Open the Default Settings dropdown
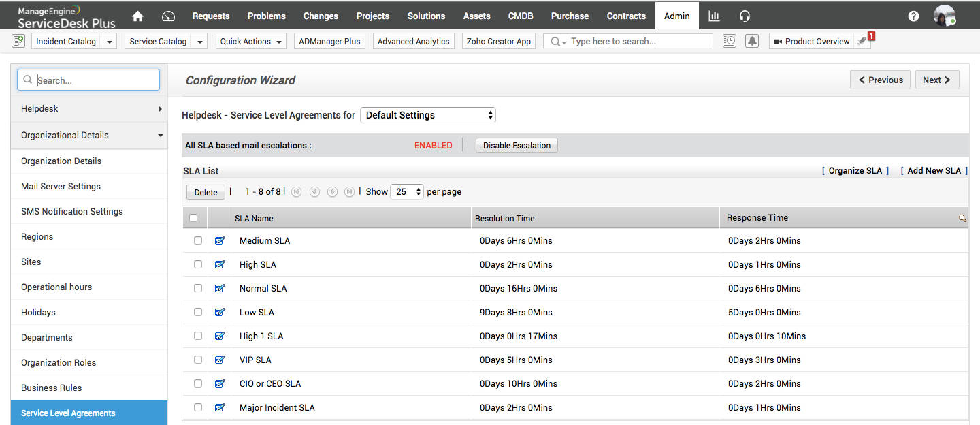This screenshot has width=980, height=425. (427, 115)
